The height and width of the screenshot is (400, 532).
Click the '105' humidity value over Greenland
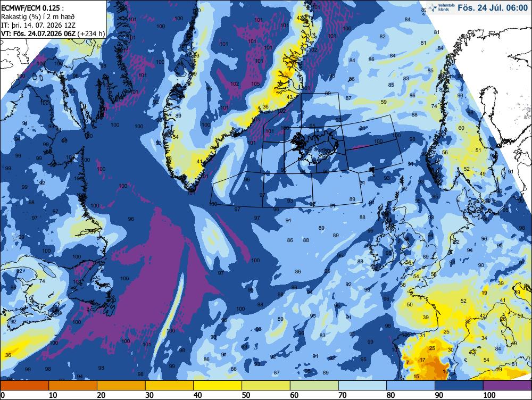click(x=255, y=84)
